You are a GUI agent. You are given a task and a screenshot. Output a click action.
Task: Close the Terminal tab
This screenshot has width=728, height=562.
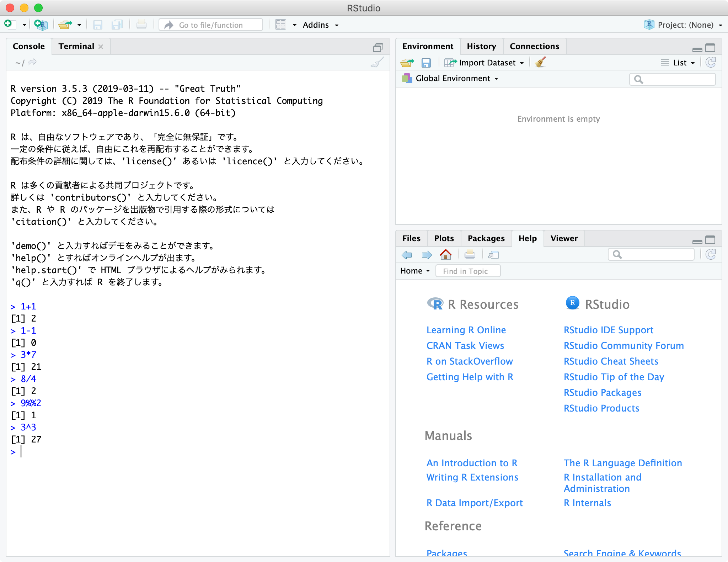(x=101, y=47)
